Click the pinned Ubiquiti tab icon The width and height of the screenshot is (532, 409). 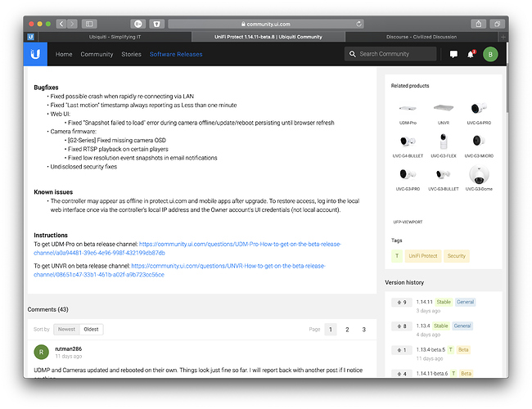(31, 37)
